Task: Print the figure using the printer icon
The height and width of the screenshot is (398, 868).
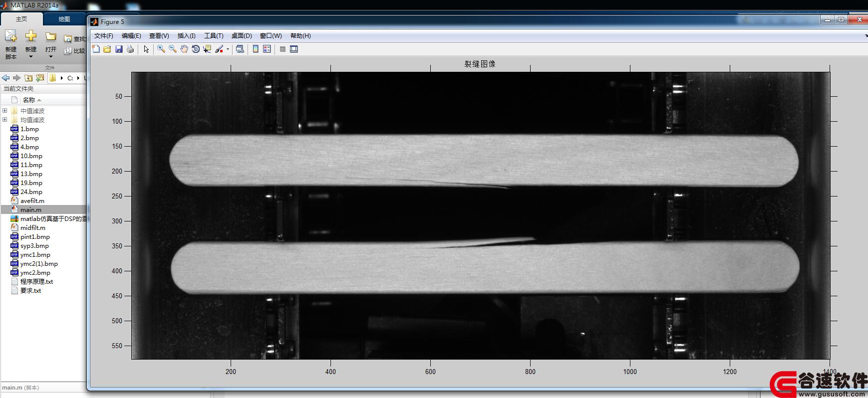Action: (x=130, y=49)
